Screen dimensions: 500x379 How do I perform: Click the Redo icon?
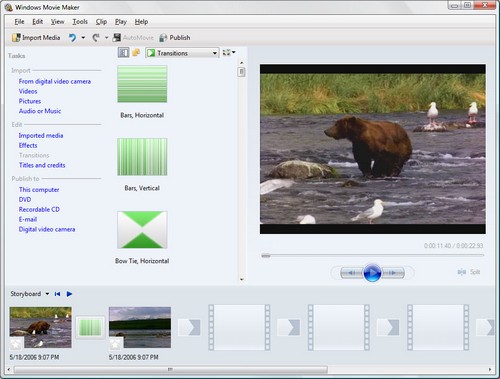96,38
